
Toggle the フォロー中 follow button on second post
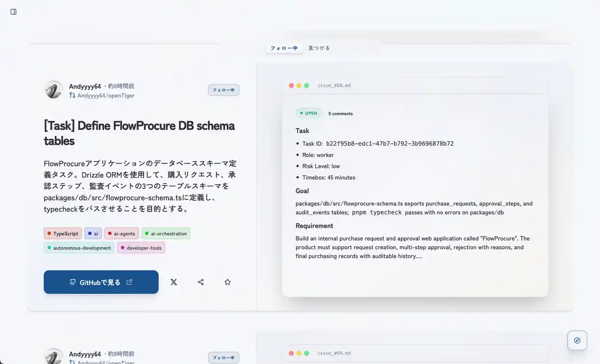tap(224, 357)
